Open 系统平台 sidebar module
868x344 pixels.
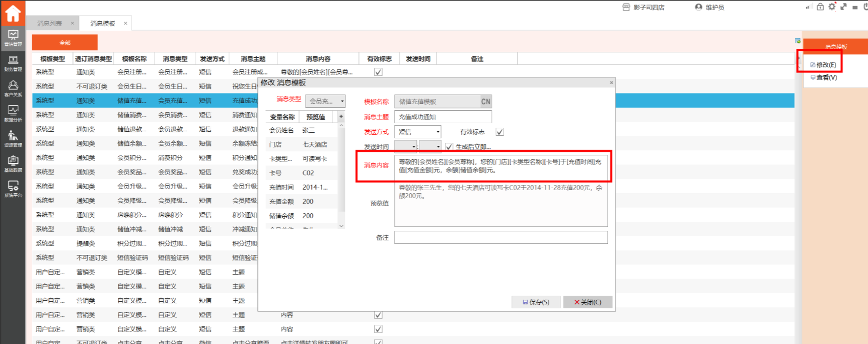(x=13, y=189)
